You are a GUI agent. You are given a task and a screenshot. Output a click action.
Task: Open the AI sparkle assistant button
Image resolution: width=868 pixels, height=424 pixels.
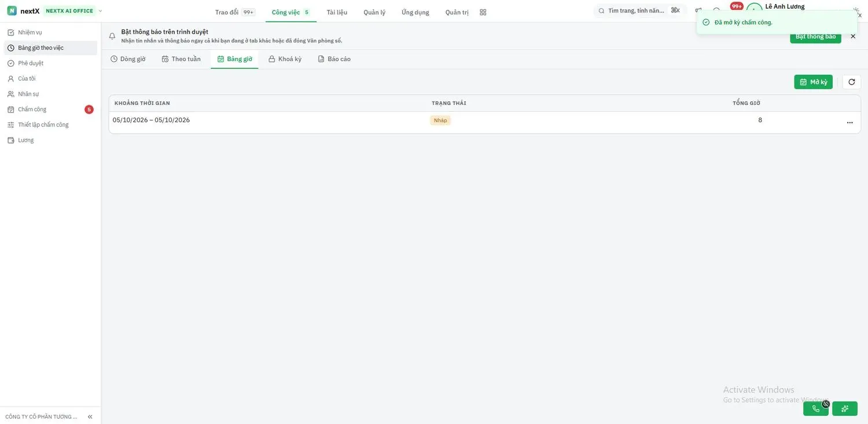point(845,408)
